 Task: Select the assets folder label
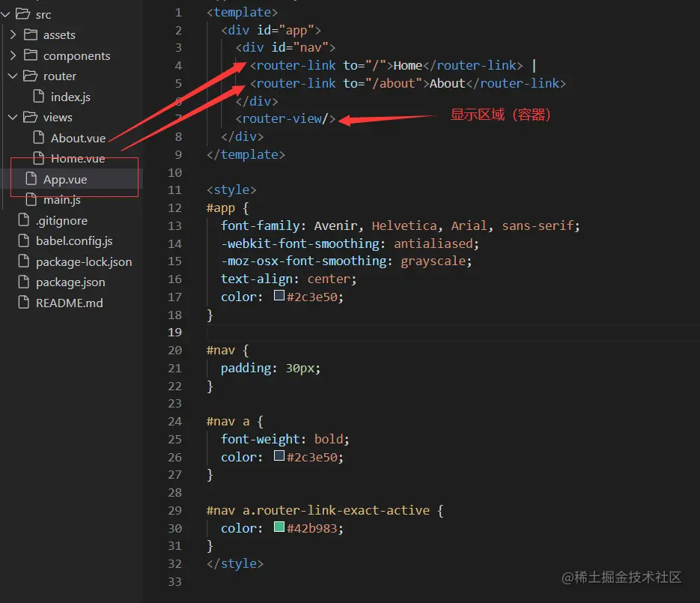[x=59, y=35]
